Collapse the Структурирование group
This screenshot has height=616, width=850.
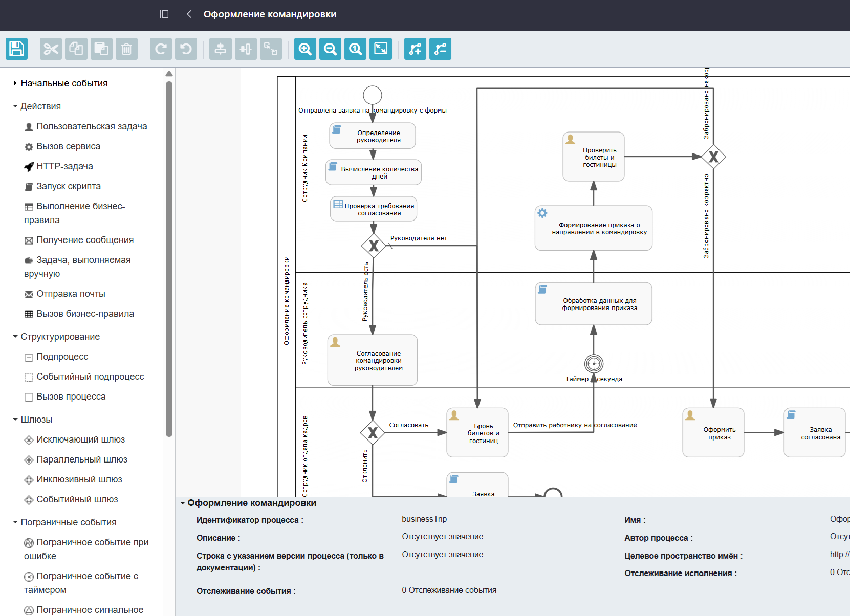pyautogui.click(x=56, y=337)
